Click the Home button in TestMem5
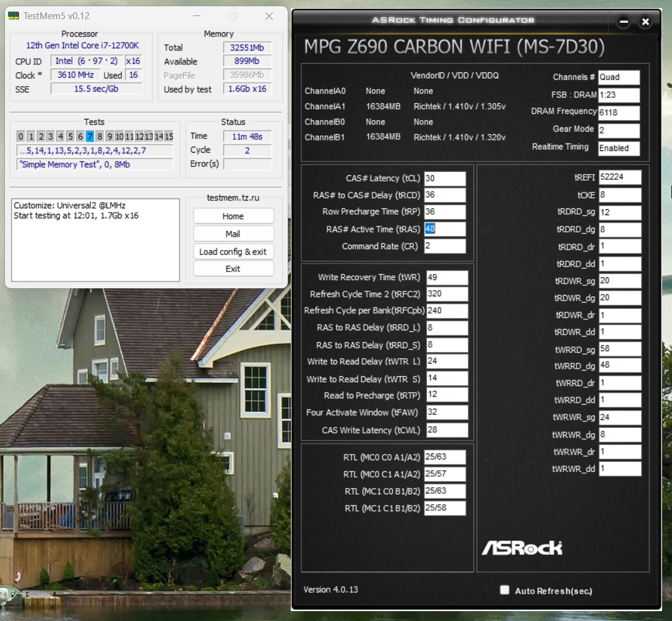This screenshot has height=621, width=672. [233, 216]
